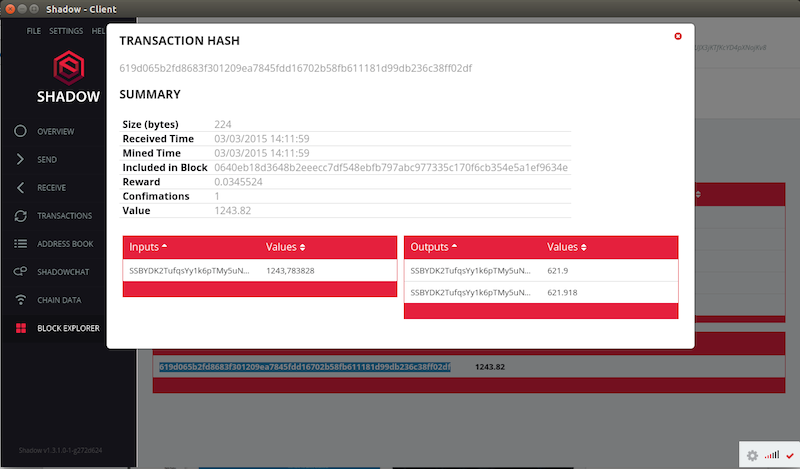Select Block Explorer in sidebar
800x469 pixels.
pos(68,328)
